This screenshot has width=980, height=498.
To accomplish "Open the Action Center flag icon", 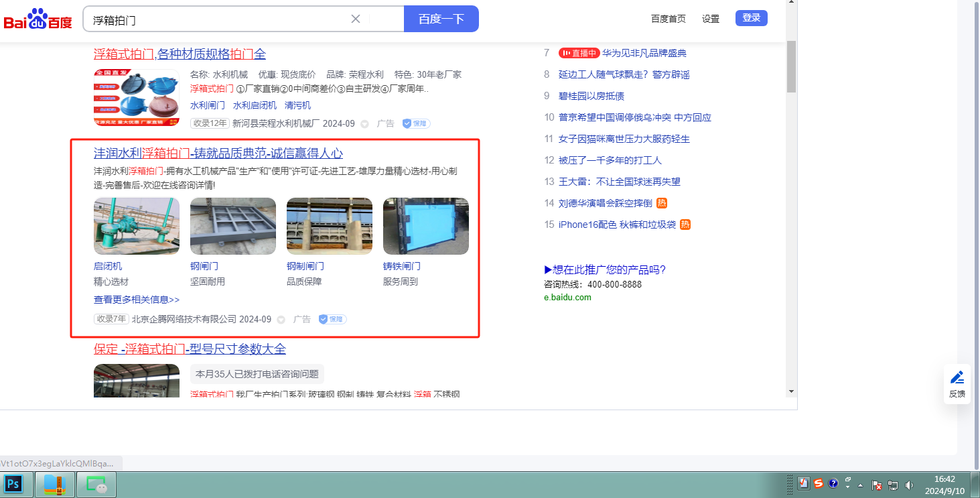I will [876, 485].
